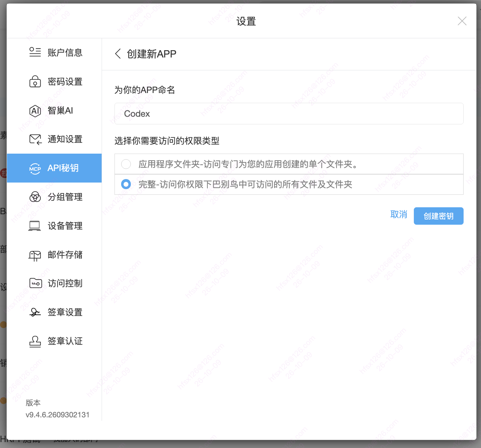The height and width of the screenshot is (448, 481).
Task: Click the 取消 link
Action: (399, 215)
